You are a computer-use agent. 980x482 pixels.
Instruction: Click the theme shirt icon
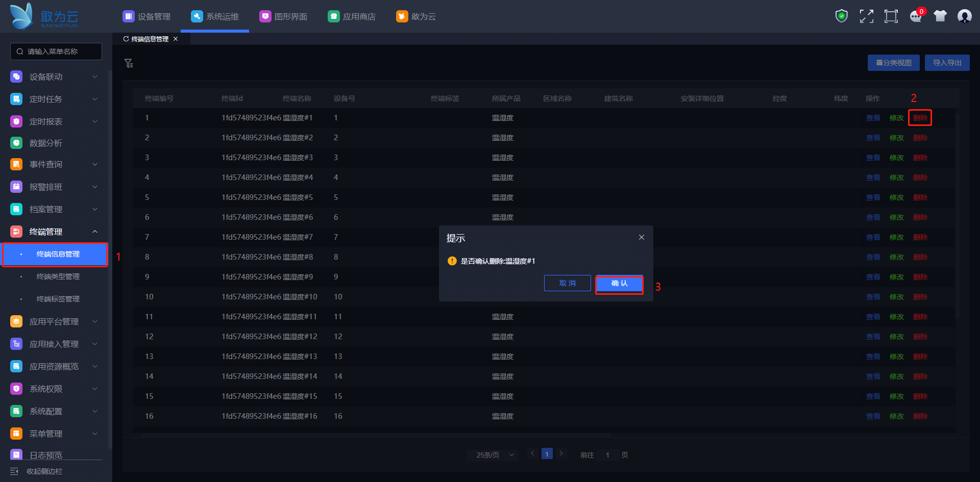pyautogui.click(x=940, y=16)
